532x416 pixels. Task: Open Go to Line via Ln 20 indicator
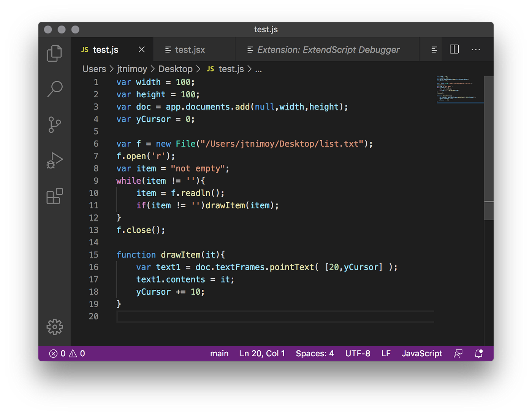(262, 353)
